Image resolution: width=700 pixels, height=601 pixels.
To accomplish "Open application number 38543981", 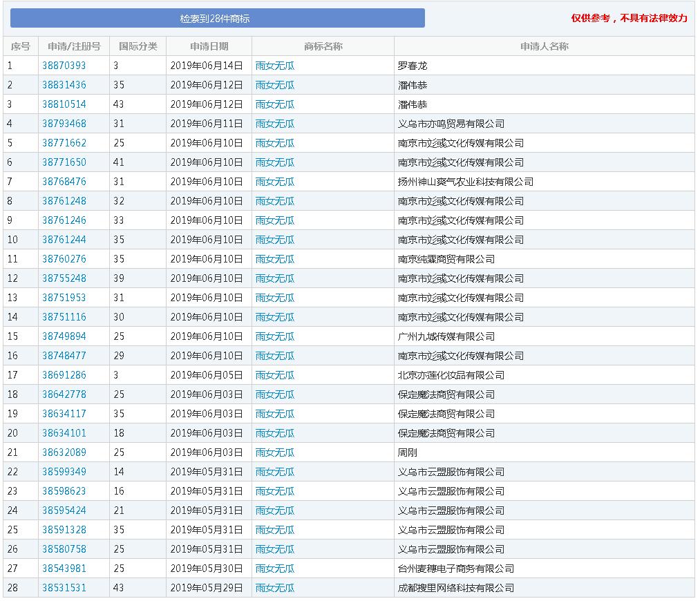I will pyautogui.click(x=64, y=569).
